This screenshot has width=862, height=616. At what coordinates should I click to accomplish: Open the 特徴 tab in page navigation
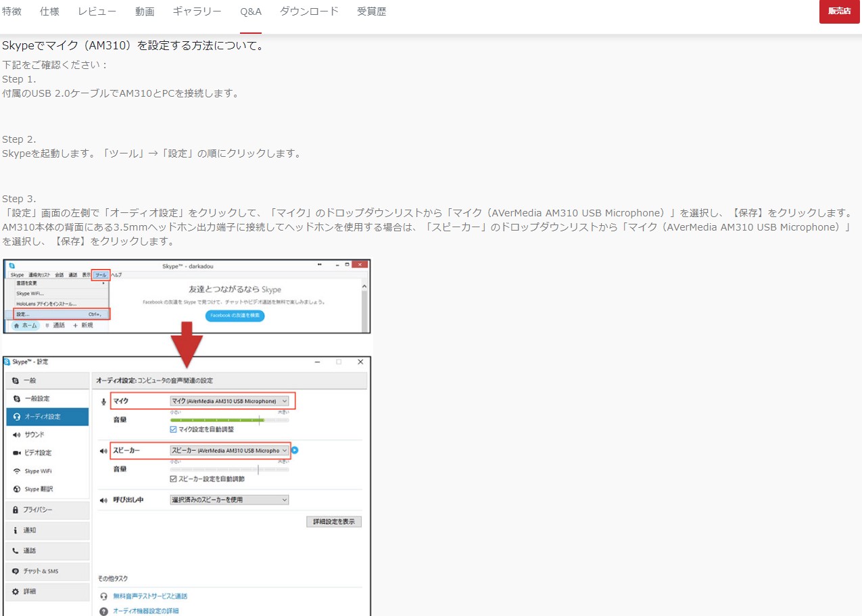(11, 11)
